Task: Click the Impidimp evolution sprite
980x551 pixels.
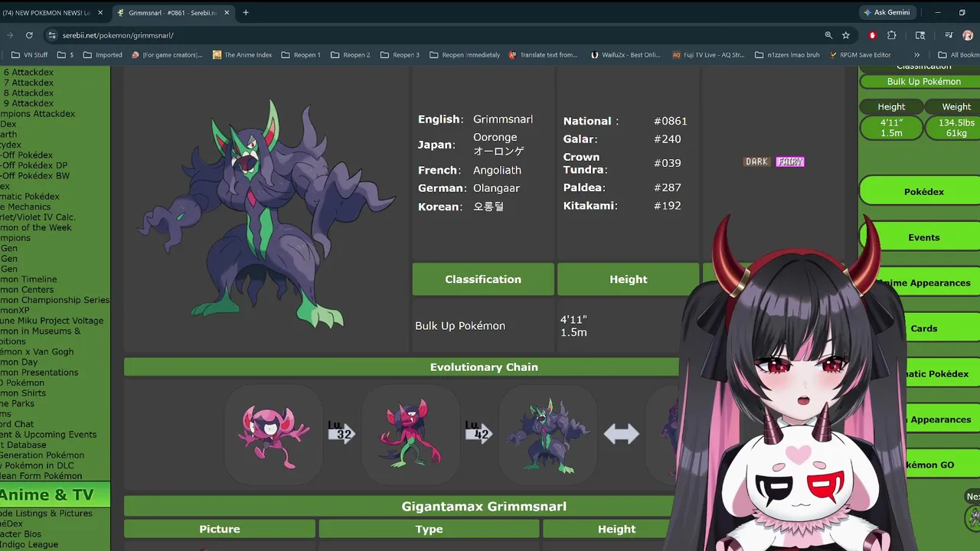Action: [273, 435]
